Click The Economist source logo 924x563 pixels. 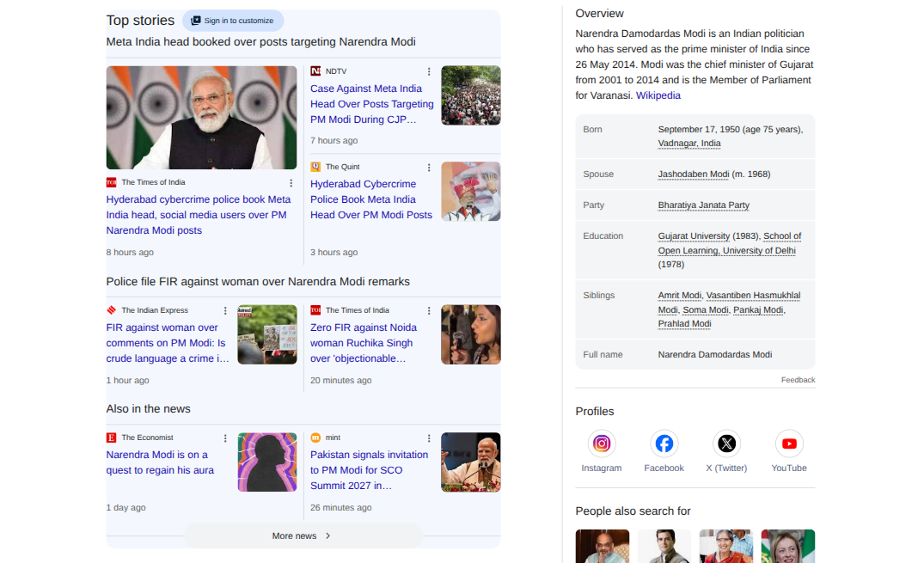112,438
